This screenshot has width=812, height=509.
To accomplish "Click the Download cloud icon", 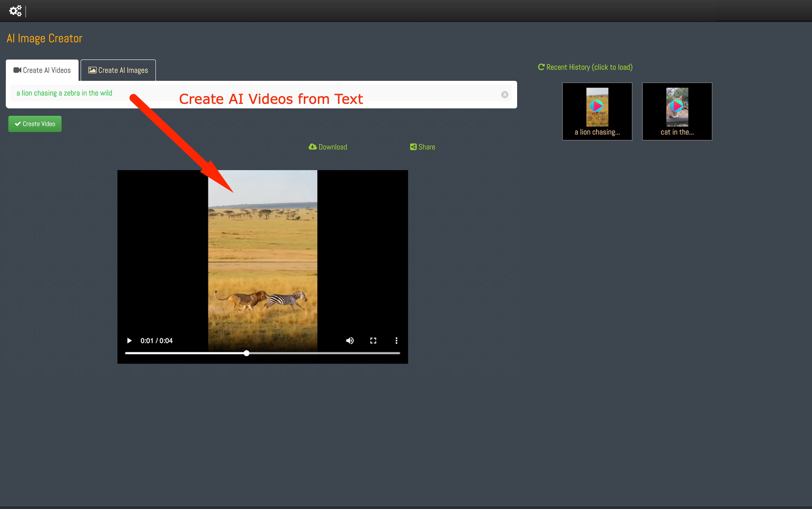I will [313, 147].
